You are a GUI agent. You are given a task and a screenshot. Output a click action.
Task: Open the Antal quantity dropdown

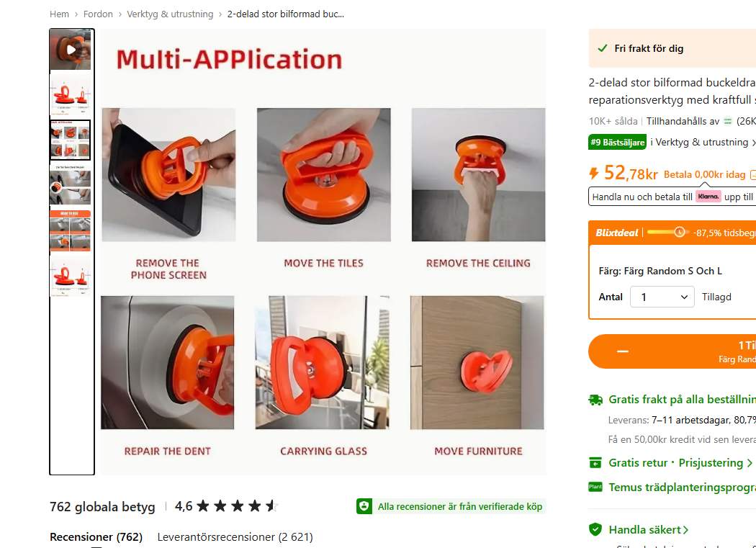(662, 297)
